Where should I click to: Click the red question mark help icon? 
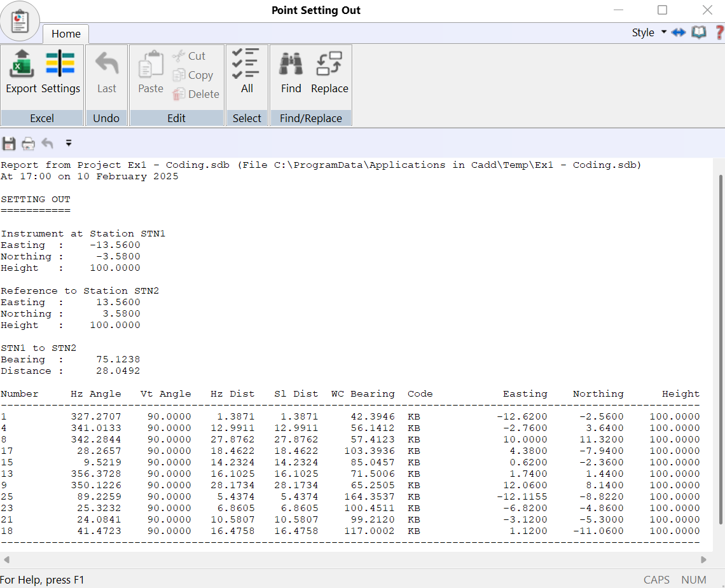[x=719, y=32]
